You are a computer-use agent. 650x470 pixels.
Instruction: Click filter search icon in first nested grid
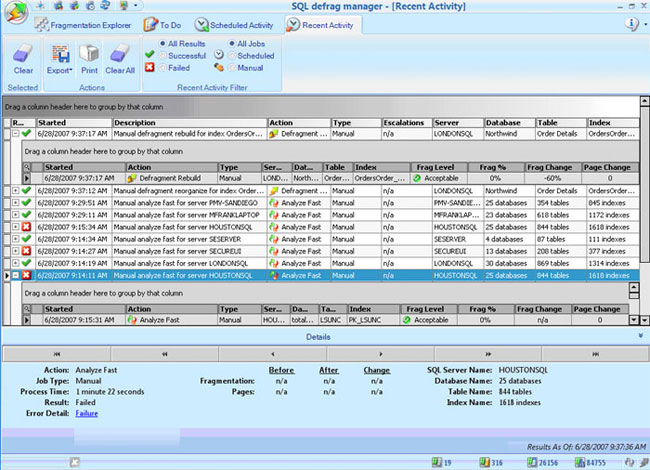(27, 167)
